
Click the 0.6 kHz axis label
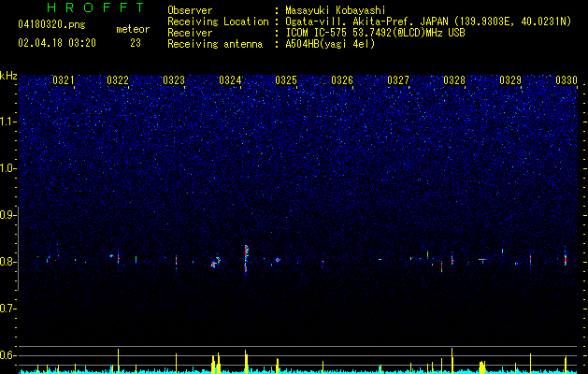(8, 355)
